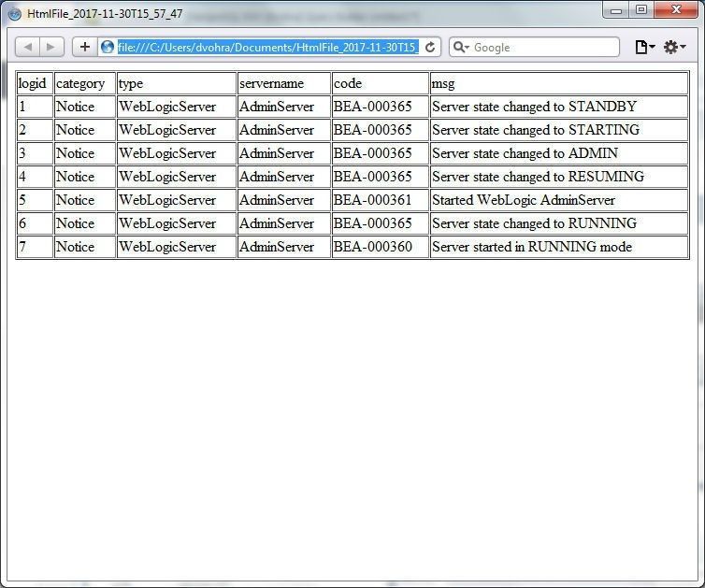This screenshot has width=705, height=588.
Task: Select 'Server state changed to RESUMING' cell
Action: [x=559, y=177]
